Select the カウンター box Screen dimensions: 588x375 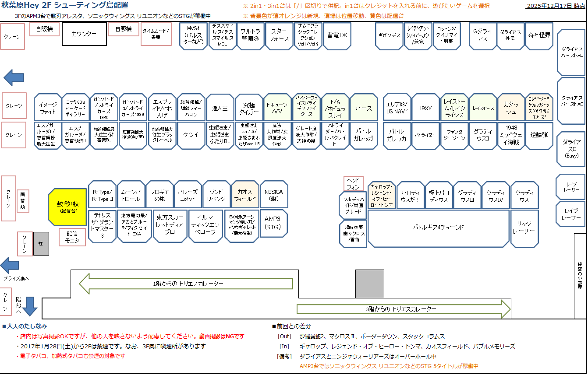(x=84, y=34)
